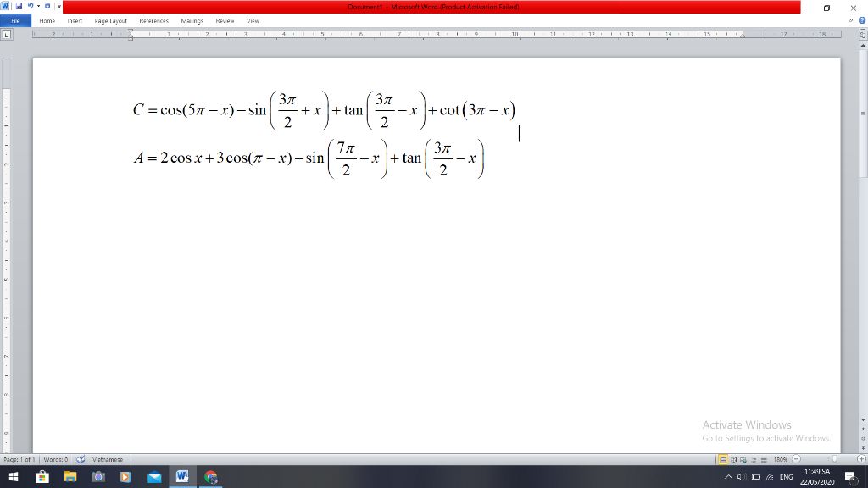This screenshot has width=868, height=488.
Task: Launch Microsoft Store from taskbar
Action: coord(42,477)
